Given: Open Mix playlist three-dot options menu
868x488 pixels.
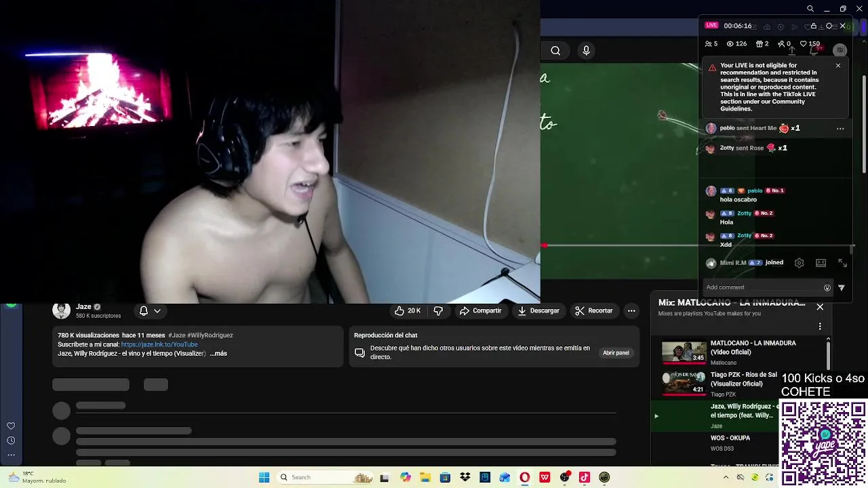Looking at the screenshot, I should [820, 326].
